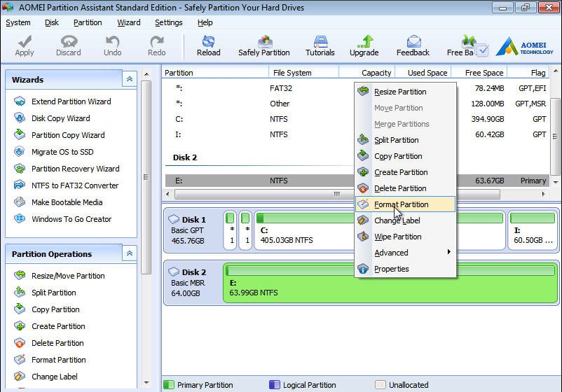
Task: Select the I: NTFS row in partition list
Action: pos(357,134)
